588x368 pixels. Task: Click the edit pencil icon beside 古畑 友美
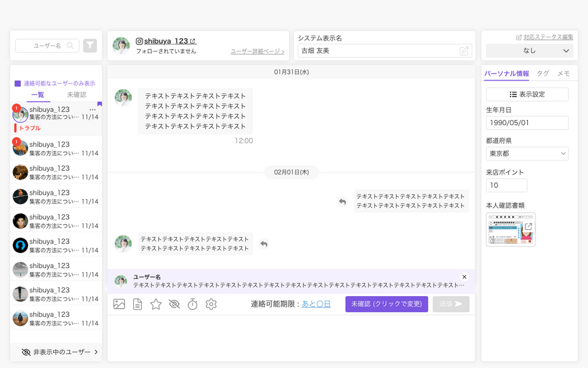click(464, 51)
